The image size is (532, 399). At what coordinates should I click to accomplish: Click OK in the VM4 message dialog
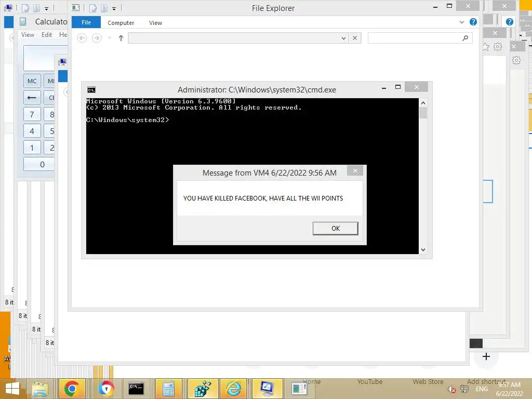[x=335, y=229]
